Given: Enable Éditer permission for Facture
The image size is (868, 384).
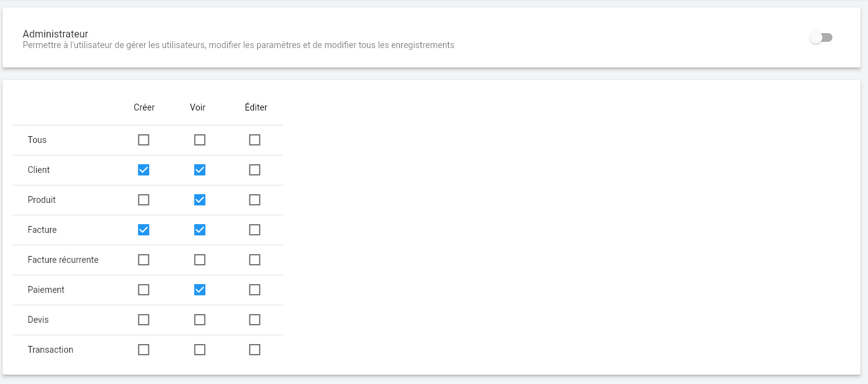Looking at the screenshot, I should 255,230.
